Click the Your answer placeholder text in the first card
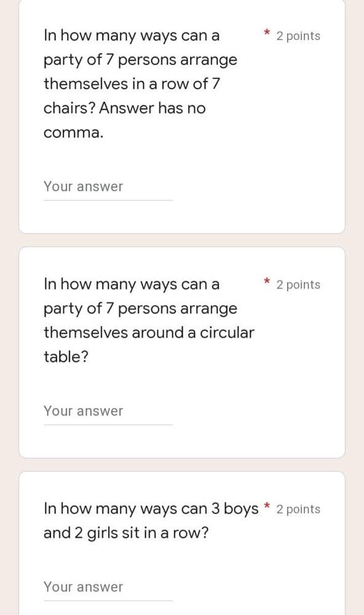364x615 pixels. [x=84, y=186]
